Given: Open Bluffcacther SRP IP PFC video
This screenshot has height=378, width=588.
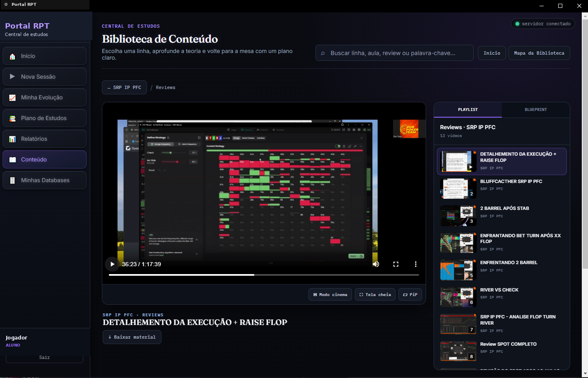Looking at the screenshot, I should click(x=502, y=188).
